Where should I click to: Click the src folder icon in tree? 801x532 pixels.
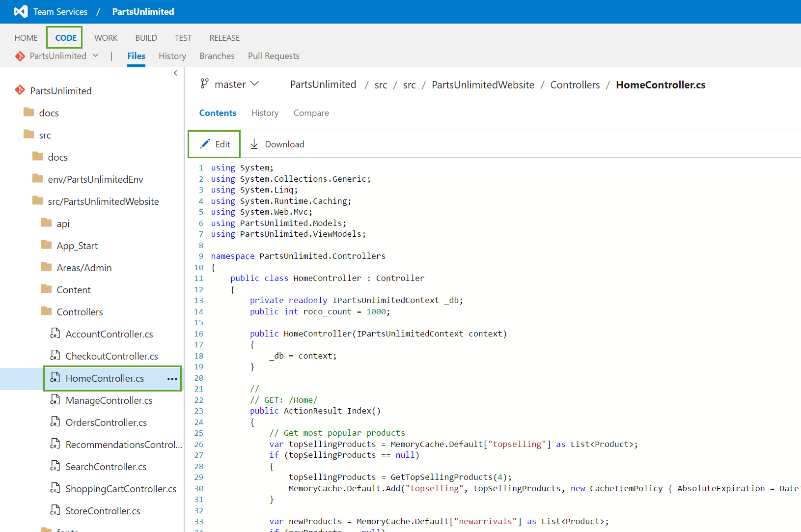[x=29, y=134]
